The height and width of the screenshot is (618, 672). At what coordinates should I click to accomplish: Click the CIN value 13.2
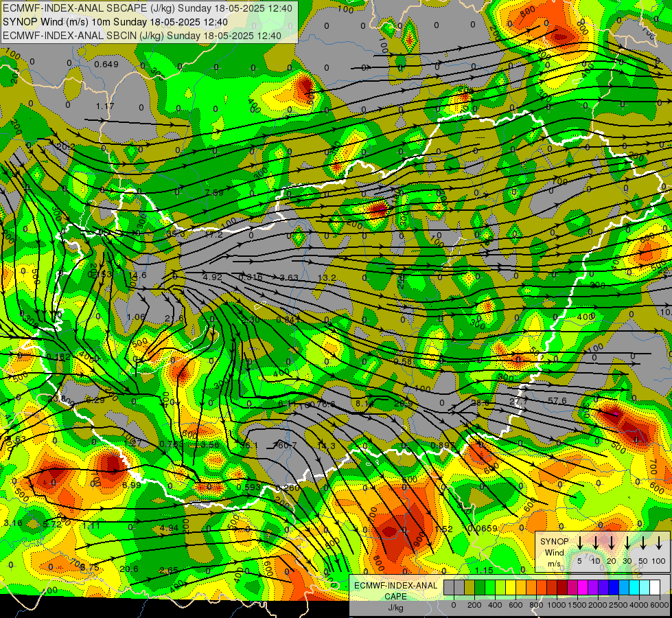pyautogui.click(x=327, y=278)
